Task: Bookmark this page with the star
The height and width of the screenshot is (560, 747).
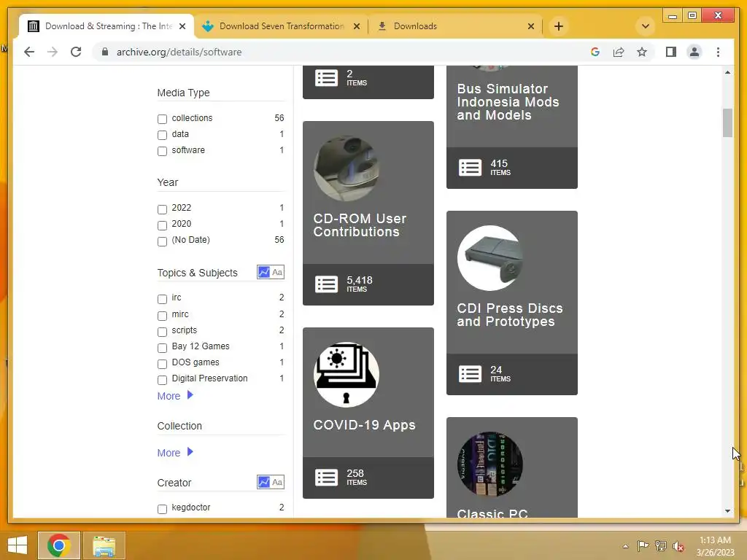Action: pyautogui.click(x=642, y=52)
